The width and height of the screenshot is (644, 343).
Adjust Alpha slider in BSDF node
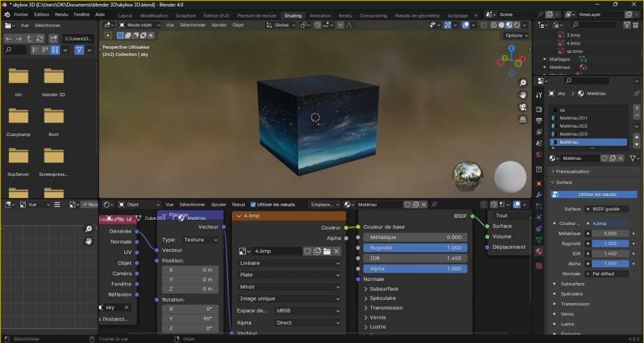coord(415,269)
